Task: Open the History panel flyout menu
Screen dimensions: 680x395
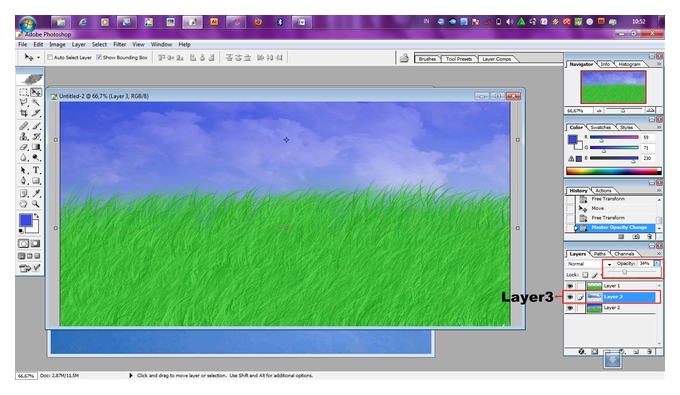Action: 659,190
